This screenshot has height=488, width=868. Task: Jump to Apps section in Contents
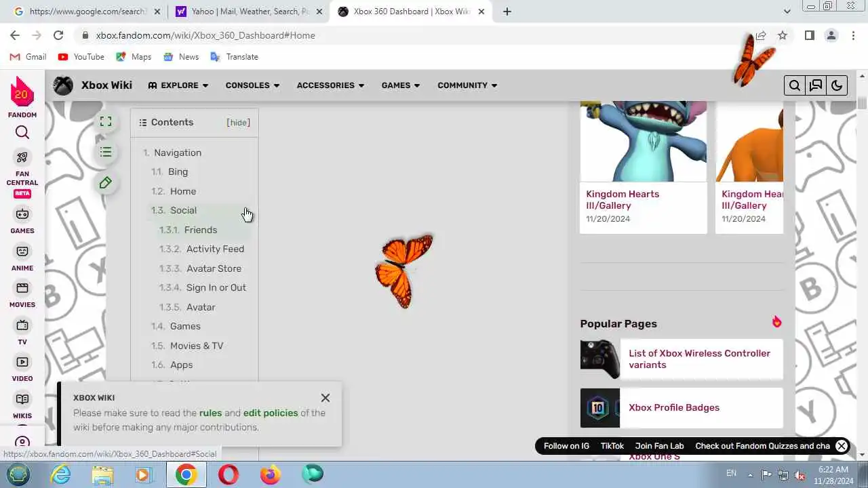[181, 365]
